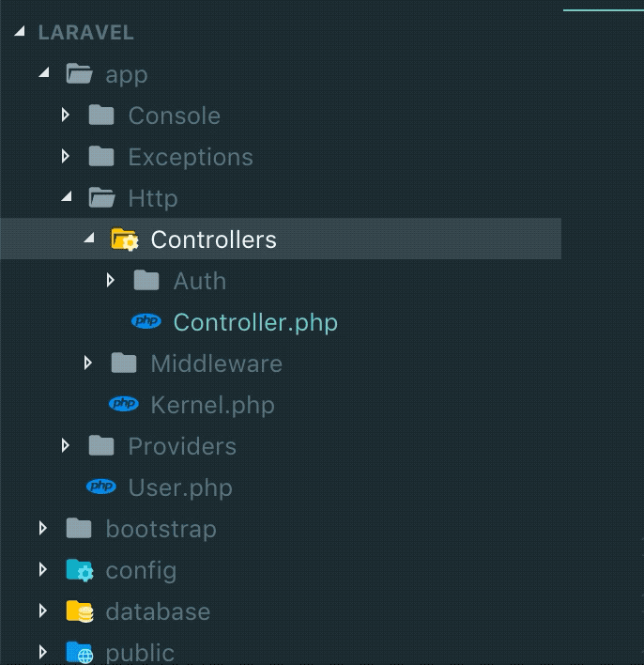
Task: Open the Kernel.php file
Action: pos(212,405)
